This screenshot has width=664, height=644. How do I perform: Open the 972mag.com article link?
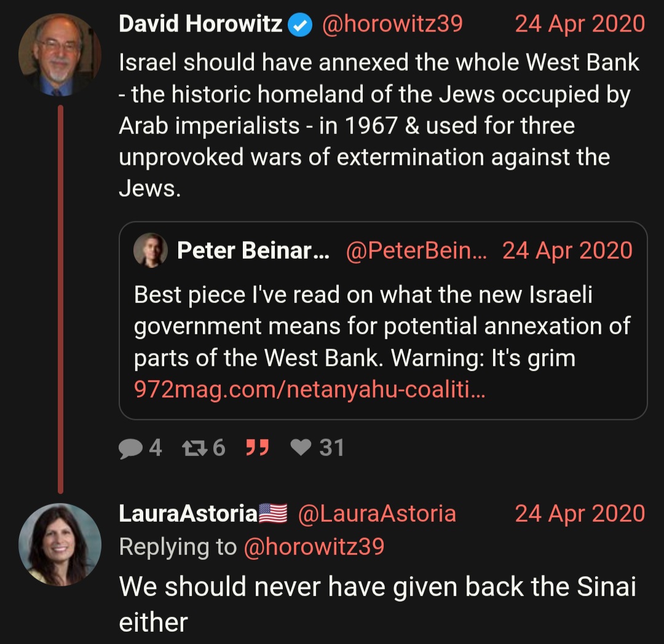point(309,390)
